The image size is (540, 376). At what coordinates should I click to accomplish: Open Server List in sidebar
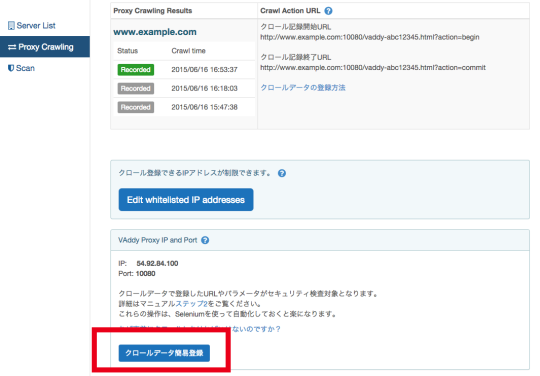pos(32,25)
